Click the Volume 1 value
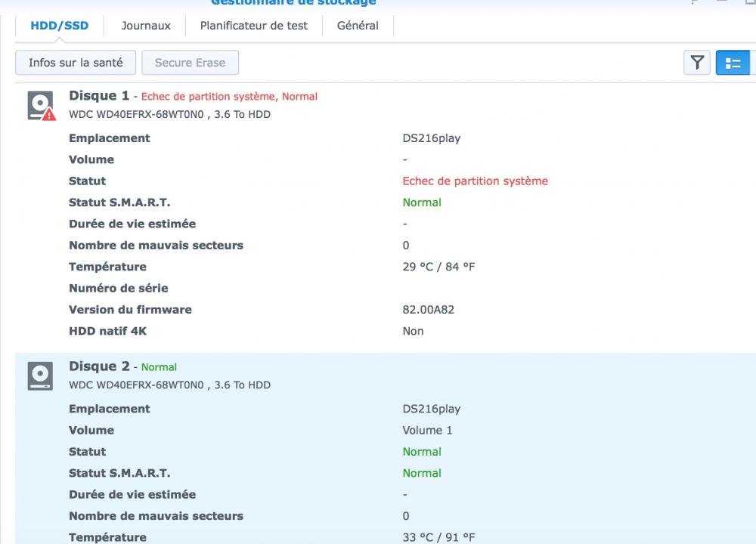 427,430
